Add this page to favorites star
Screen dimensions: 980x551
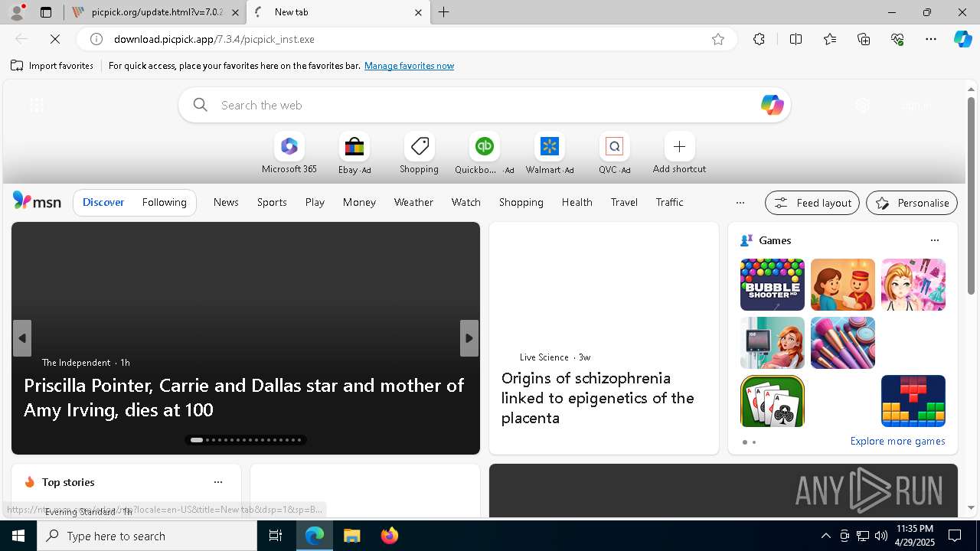point(718,39)
